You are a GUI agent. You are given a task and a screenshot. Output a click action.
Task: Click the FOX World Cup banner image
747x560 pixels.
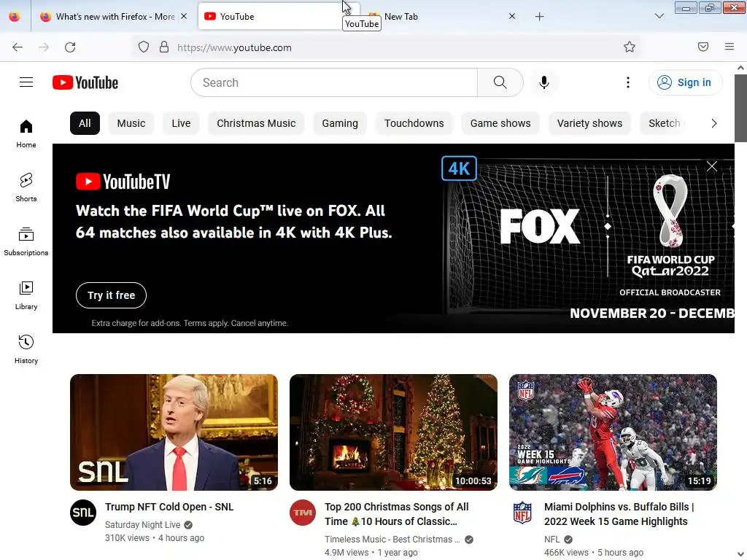(x=588, y=238)
